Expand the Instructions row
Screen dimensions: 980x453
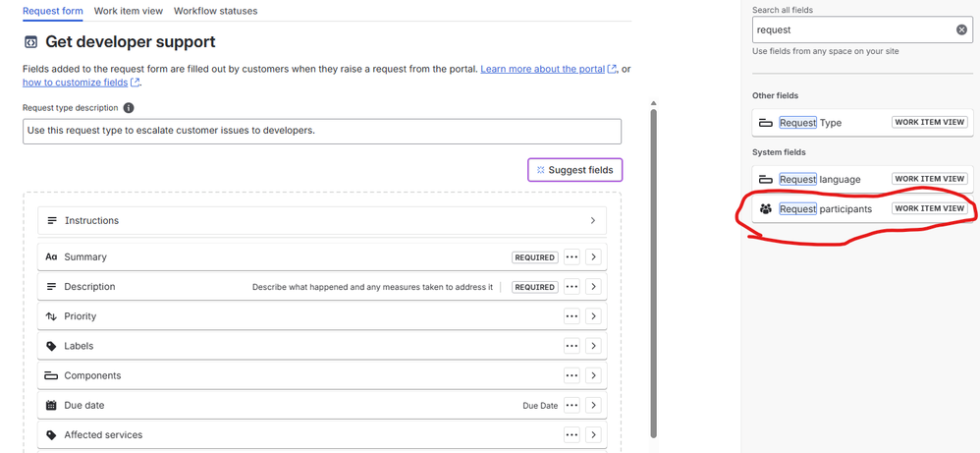point(593,221)
